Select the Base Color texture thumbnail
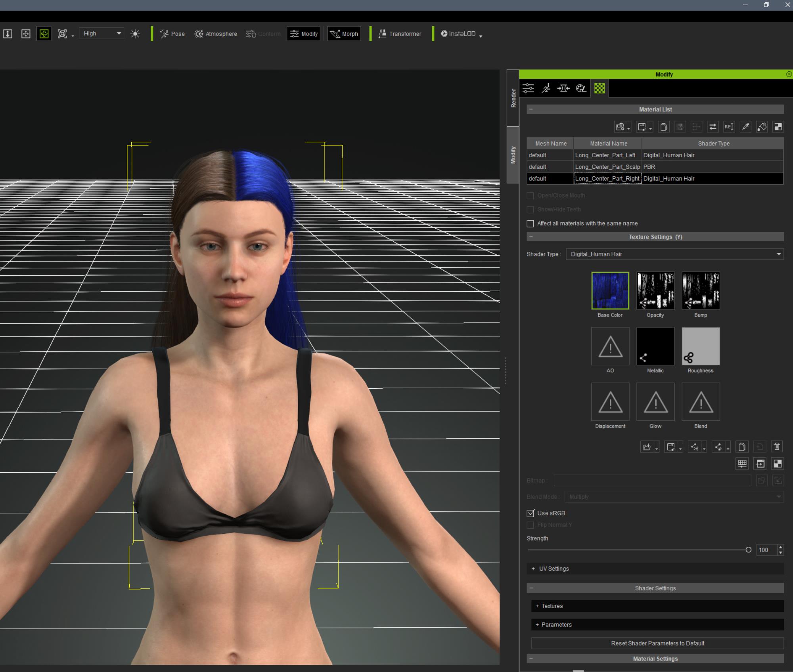This screenshot has width=793, height=672. pyautogui.click(x=610, y=290)
